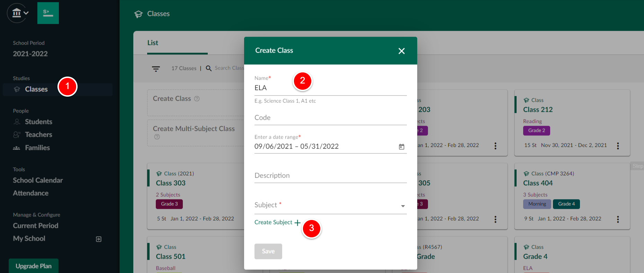This screenshot has height=273, width=644.
Task: Open more options for class 203
Action: tap(495, 146)
